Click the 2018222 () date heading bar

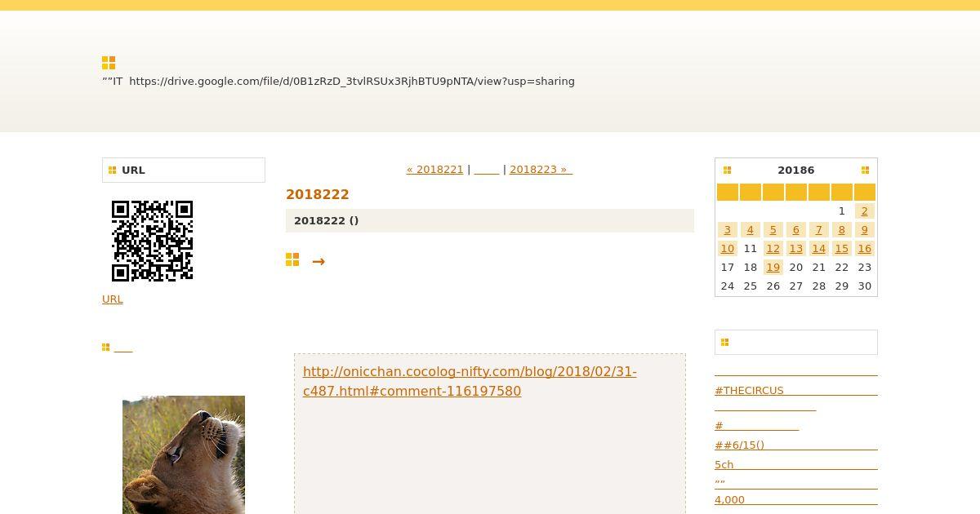[490, 221]
